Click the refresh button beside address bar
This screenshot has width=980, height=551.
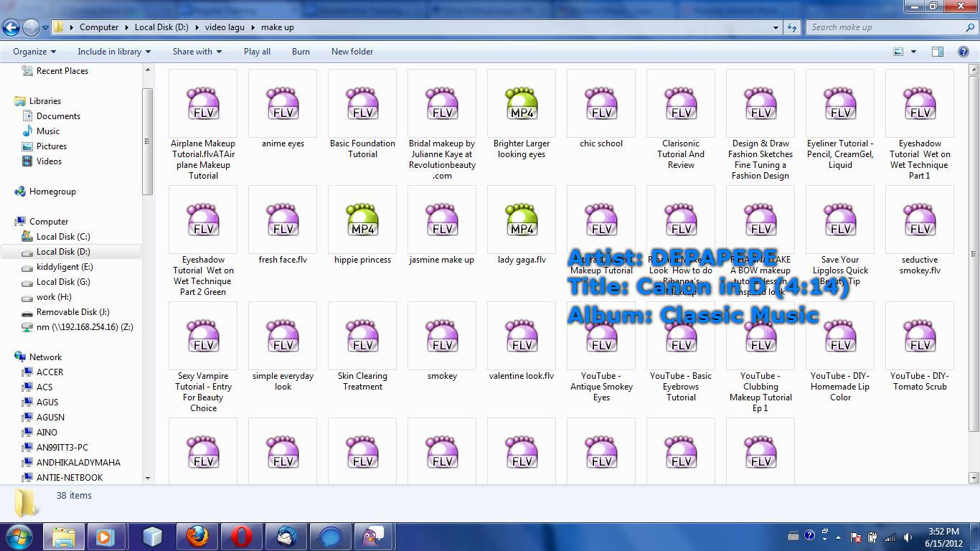pyautogui.click(x=792, y=28)
